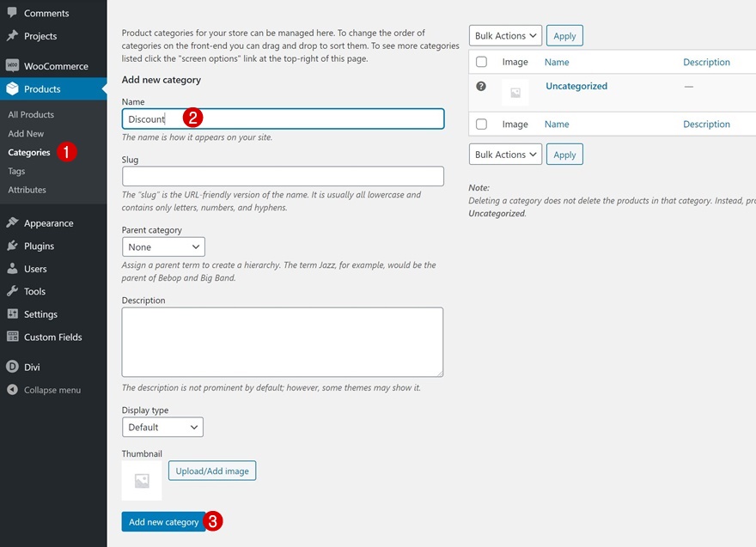Click the Add new category button

(x=163, y=521)
